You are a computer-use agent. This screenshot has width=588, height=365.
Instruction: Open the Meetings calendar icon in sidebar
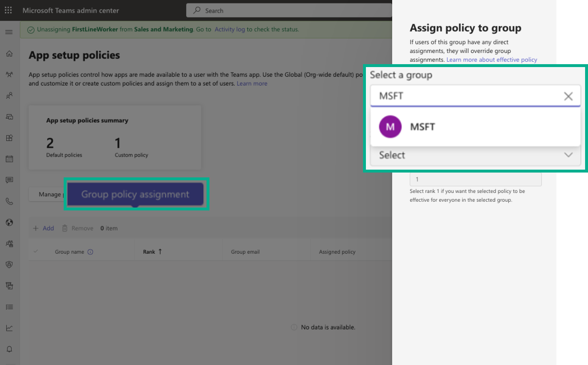click(9, 159)
